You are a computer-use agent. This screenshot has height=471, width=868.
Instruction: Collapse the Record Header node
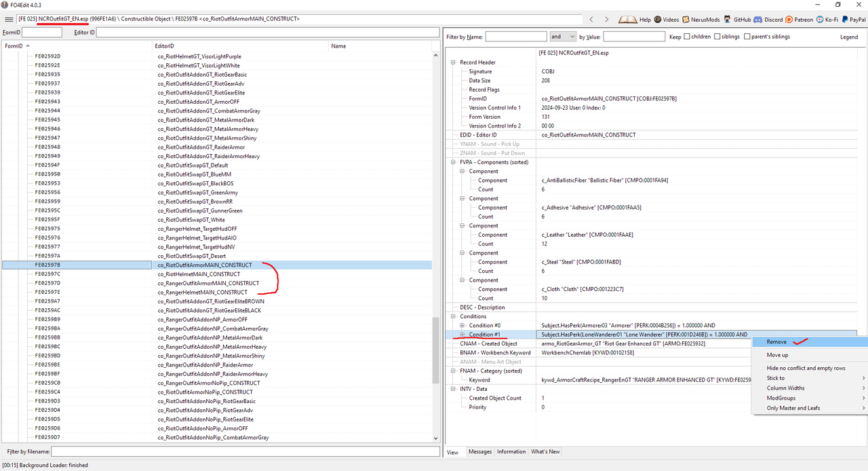[x=453, y=62]
